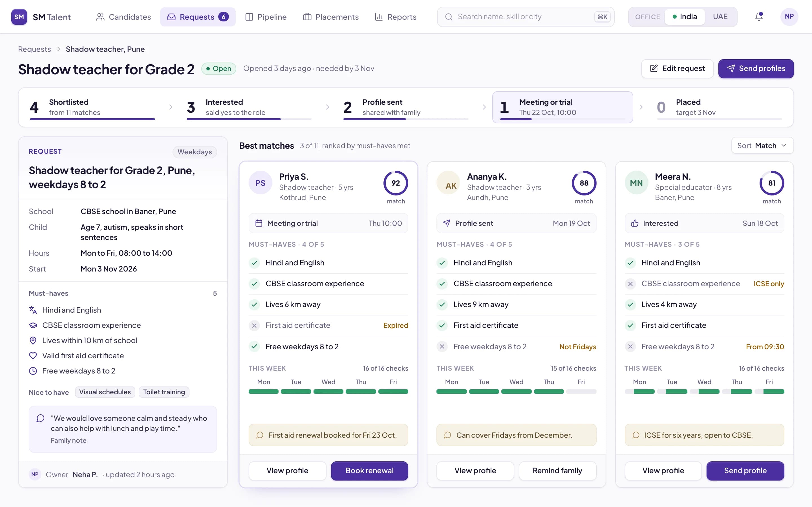Click the paper plane icon beside Profile sent
Screen dimensions: 812x507
[447, 223]
